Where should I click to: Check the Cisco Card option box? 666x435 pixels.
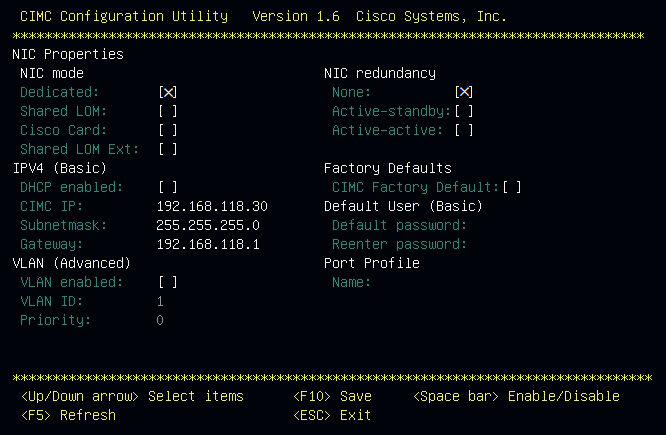168,130
